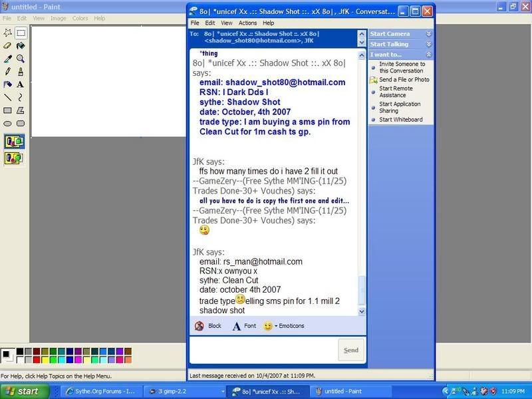Select the straight Line tool
Image resolution: width=532 pixels, height=399 pixels.
tap(7, 97)
